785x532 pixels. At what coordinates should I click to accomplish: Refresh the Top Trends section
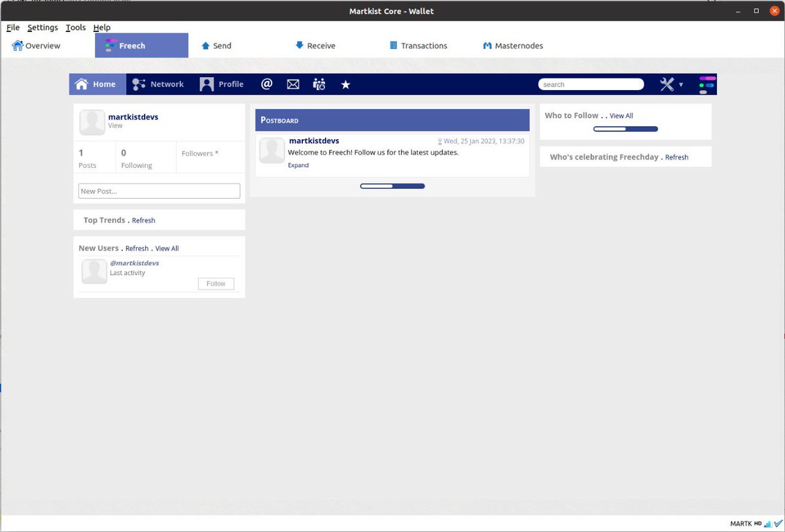point(143,221)
